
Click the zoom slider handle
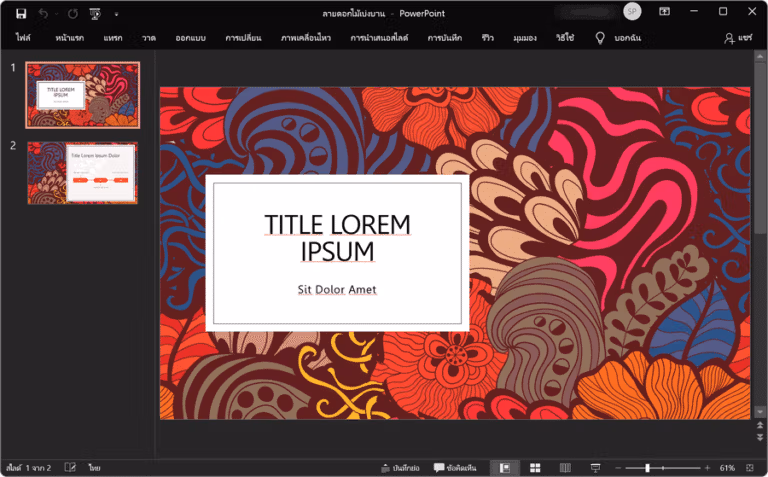[x=648, y=468]
